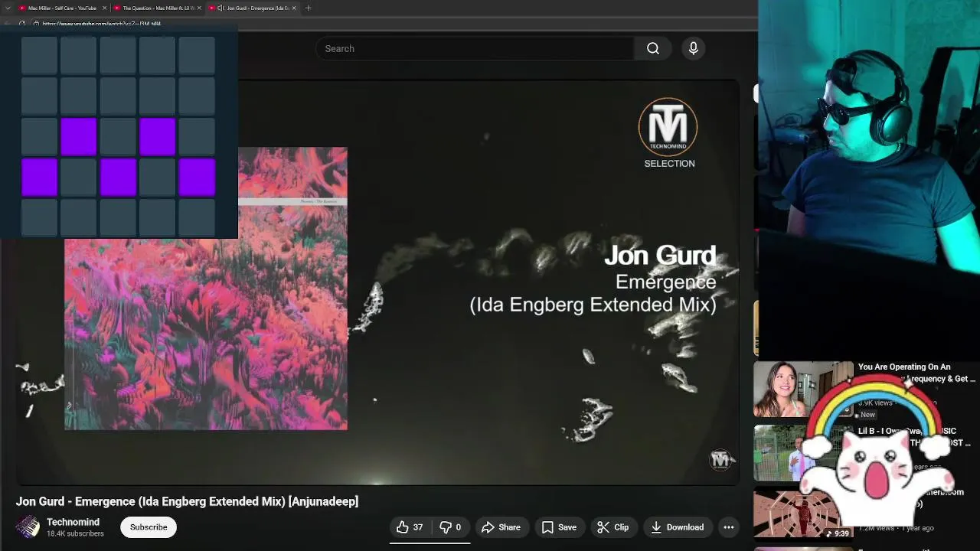Subscribe to the Technomind channel
The width and height of the screenshot is (980, 551).
[149, 527]
